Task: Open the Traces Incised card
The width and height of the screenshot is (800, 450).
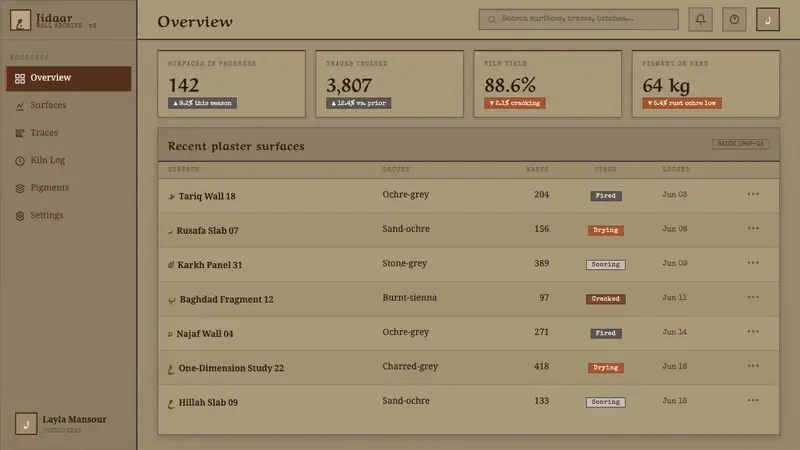Action: click(390, 84)
